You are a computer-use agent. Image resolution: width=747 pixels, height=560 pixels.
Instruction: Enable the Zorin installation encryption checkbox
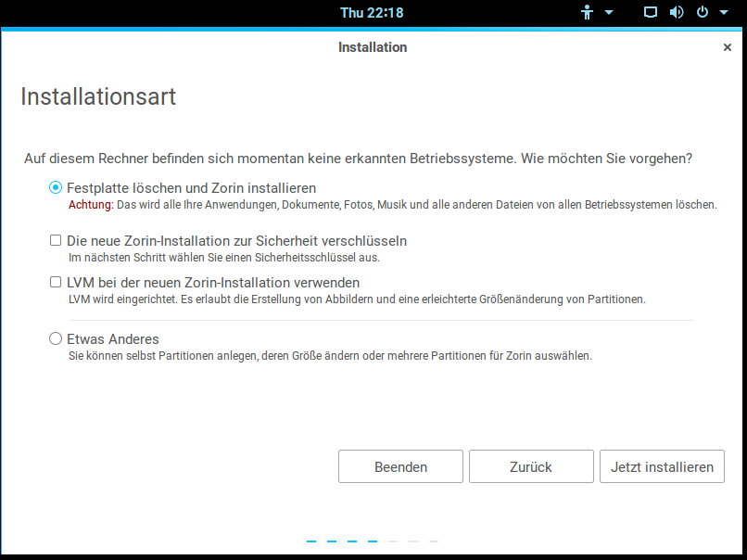click(x=56, y=241)
